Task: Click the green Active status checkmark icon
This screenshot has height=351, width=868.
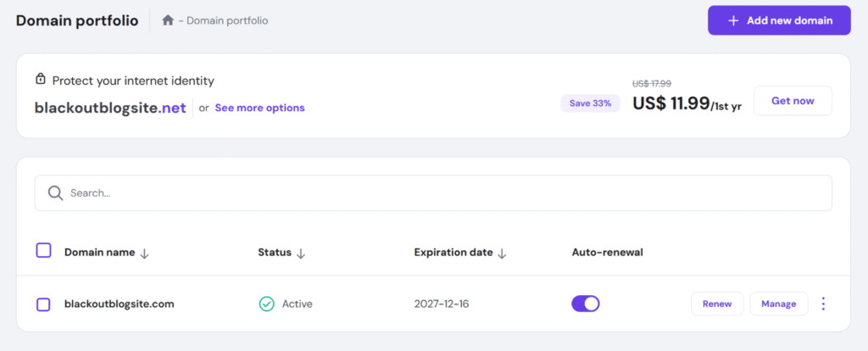Action: coord(266,304)
